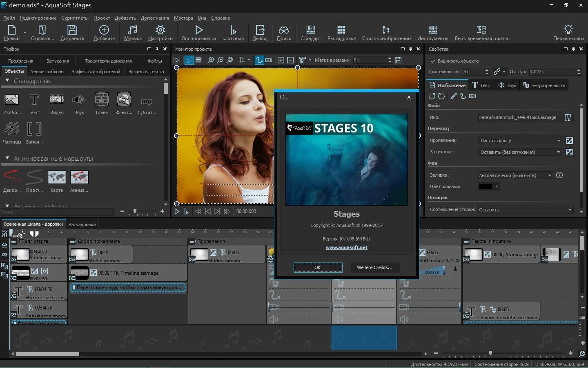Collapse the Добро пожаловать chapter
The height and width of the screenshot is (368, 588).
pyautogui.click(x=72, y=241)
